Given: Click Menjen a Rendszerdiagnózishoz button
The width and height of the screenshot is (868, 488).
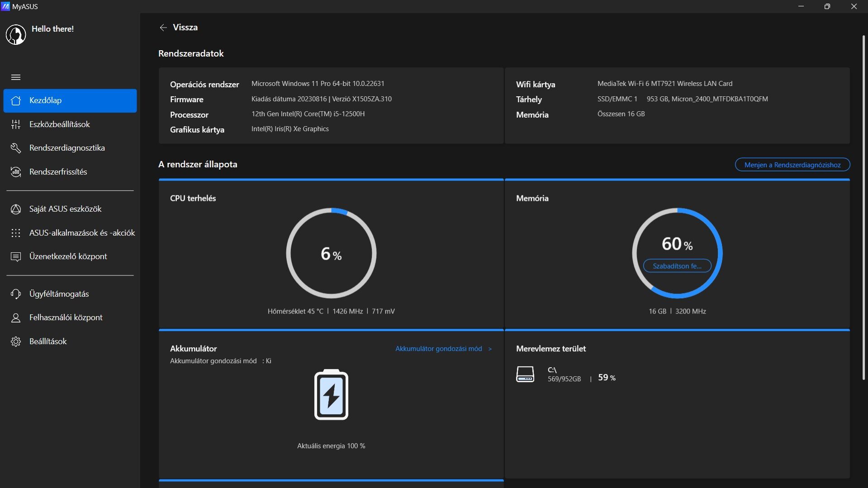Looking at the screenshot, I should 792,165.
